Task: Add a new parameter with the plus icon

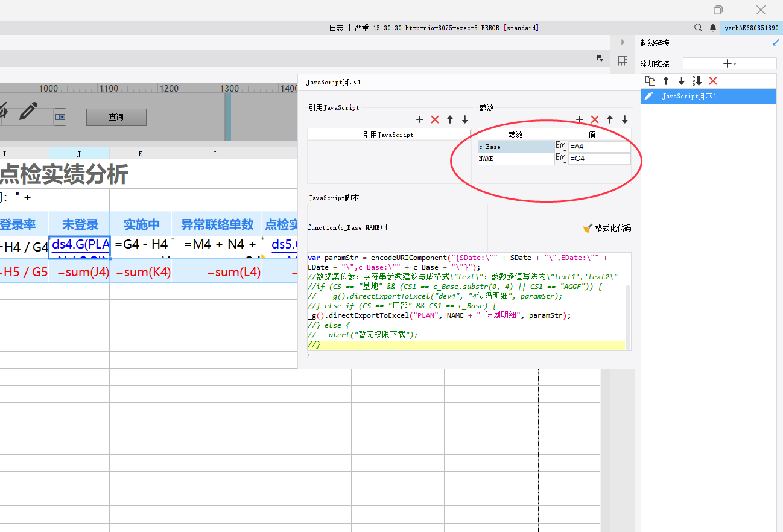Action: click(x=580, y=120)
